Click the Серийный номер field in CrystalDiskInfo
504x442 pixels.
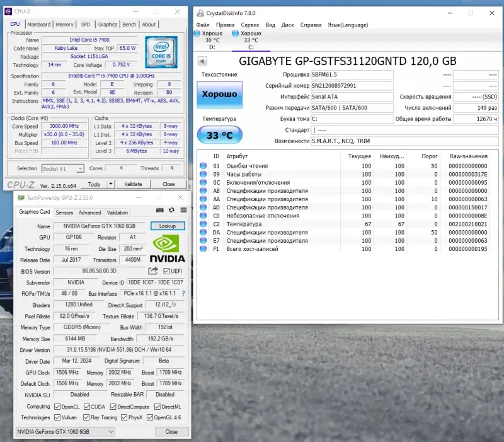tap(352, 86)
